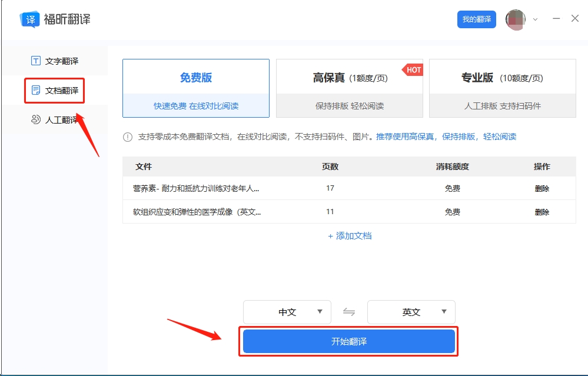Image resolution: width=588 pixels, height=376 pixels.
Task: Open the 英文 target language dropdown
Action: [411, 312]
